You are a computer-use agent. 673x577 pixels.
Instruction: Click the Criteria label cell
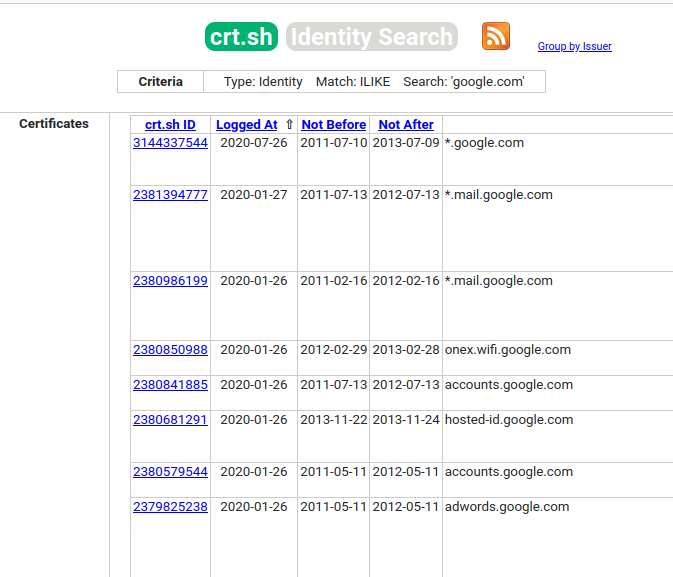(x=161, y=82)
